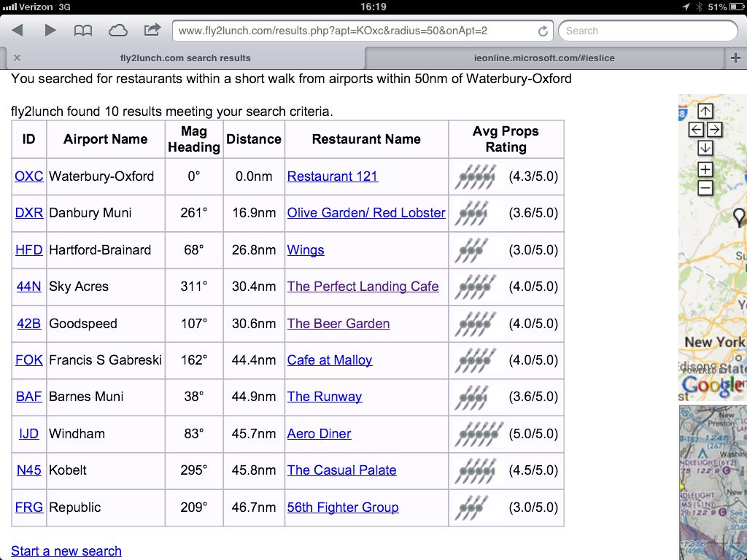Zoom in on the map
The width and height of the screenshot is (747, 560).
click(x=705, y=169)
